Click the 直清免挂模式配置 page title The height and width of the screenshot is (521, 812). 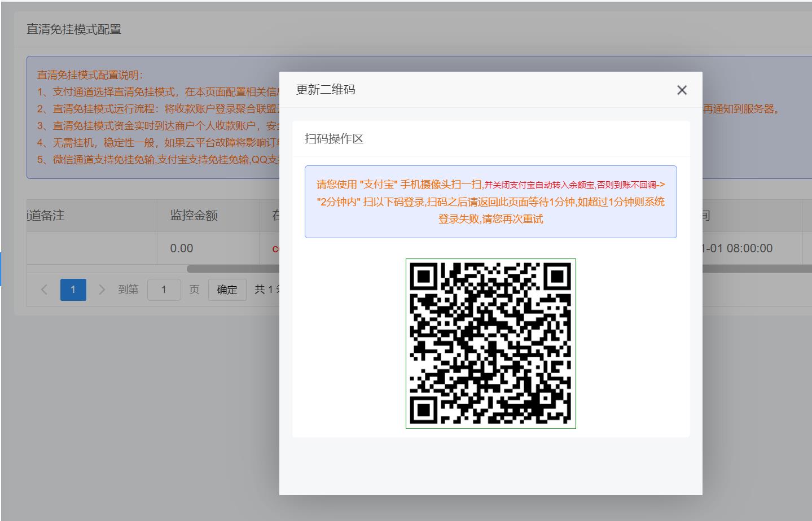74,29
